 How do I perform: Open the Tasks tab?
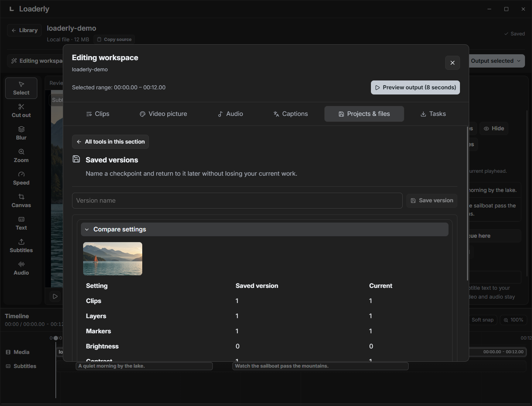pos(433,114)
